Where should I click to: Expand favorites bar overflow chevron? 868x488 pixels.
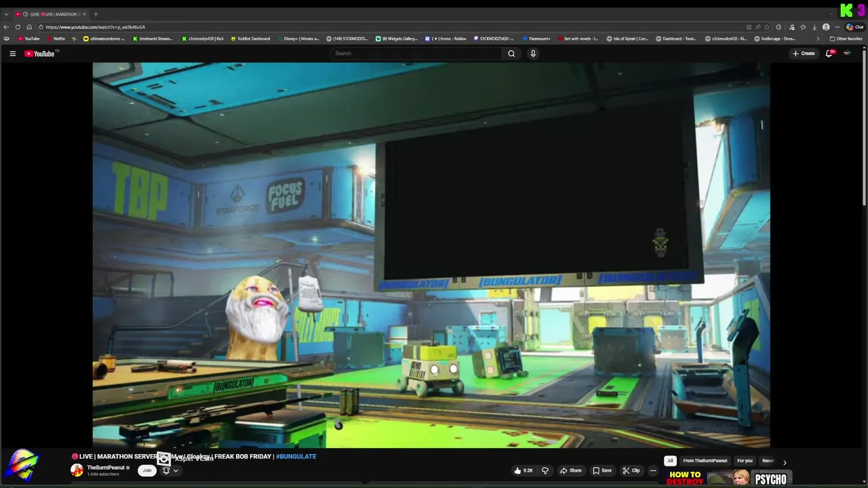(818, 39)
